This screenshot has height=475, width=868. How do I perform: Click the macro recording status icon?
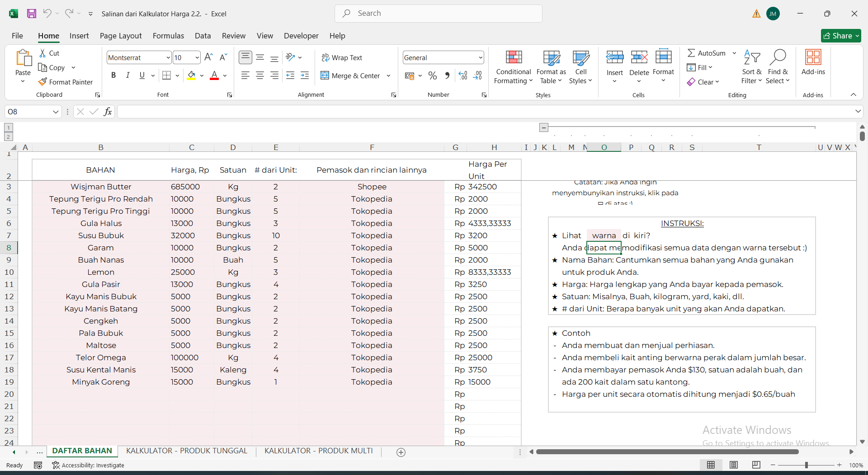coord(38,465)
